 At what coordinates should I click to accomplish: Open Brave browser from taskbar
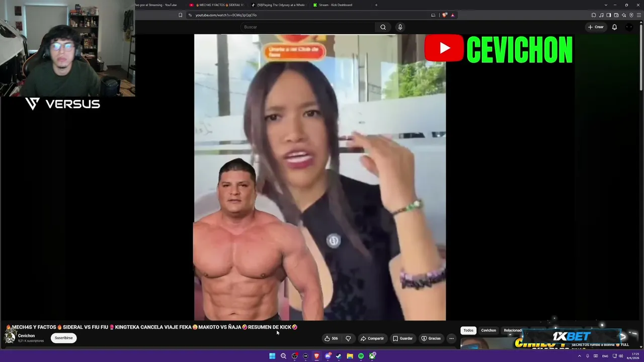pyautogui.click(x=316, y=356)
